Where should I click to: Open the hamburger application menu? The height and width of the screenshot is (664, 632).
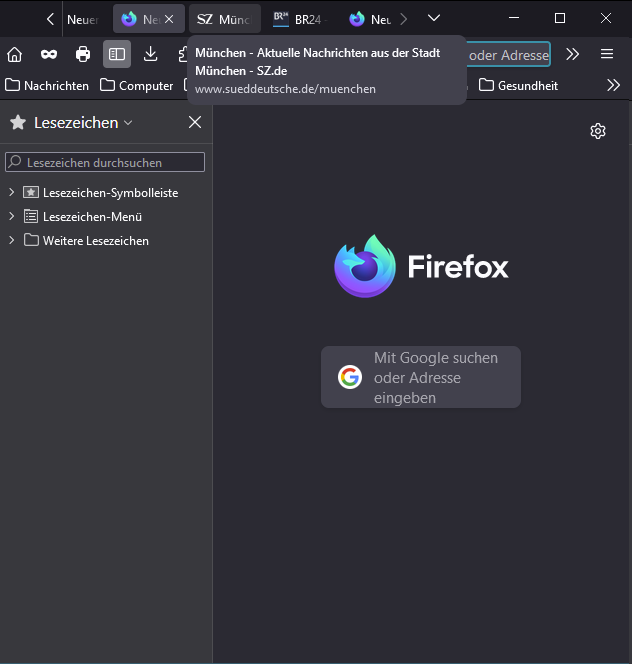point(607,54)
